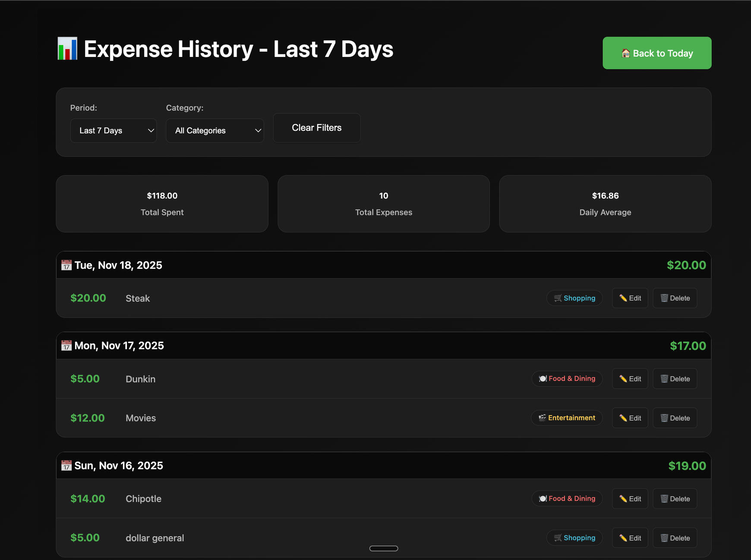This screenshot has width=751, height=560.
Task: Select the Total Spent summary card
Action: coord(162,204)
